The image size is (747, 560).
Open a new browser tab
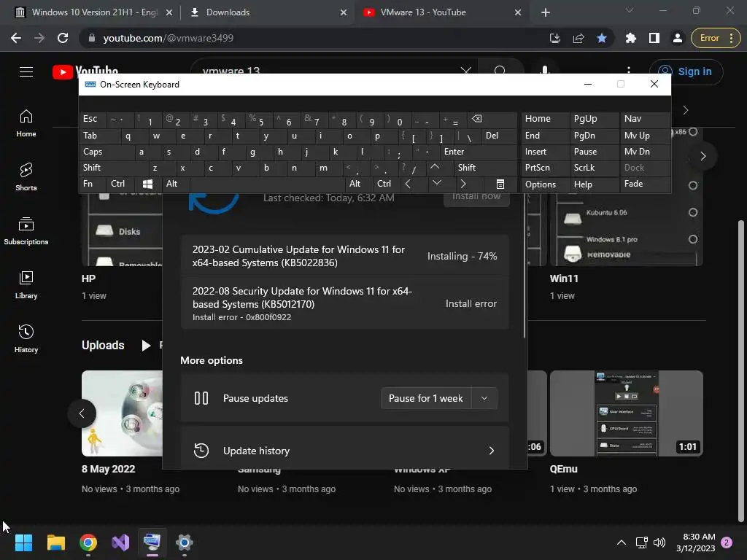point(546,12)
